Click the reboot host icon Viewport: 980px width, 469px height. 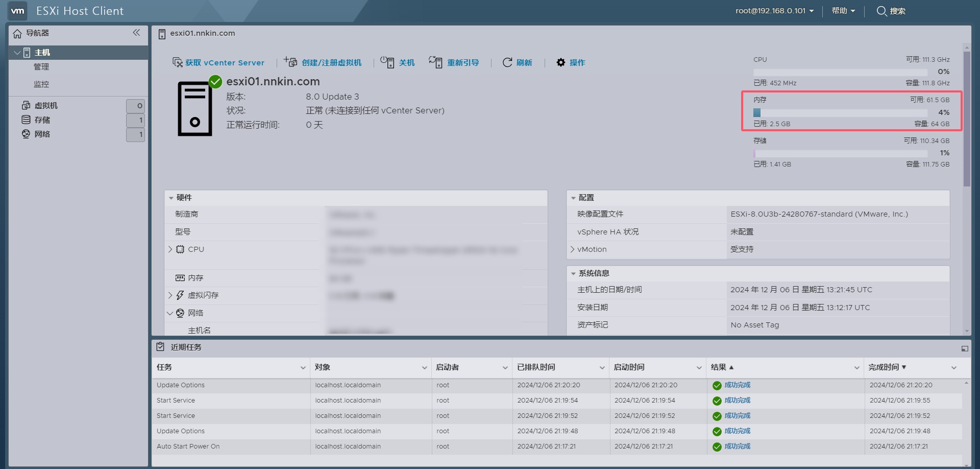(x=435, y=62)
